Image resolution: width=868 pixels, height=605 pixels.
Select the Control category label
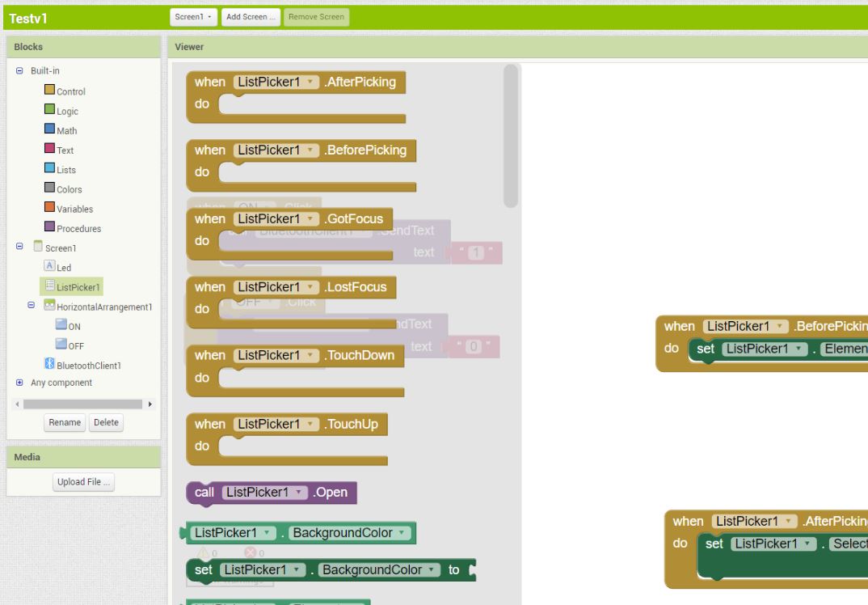71,91
